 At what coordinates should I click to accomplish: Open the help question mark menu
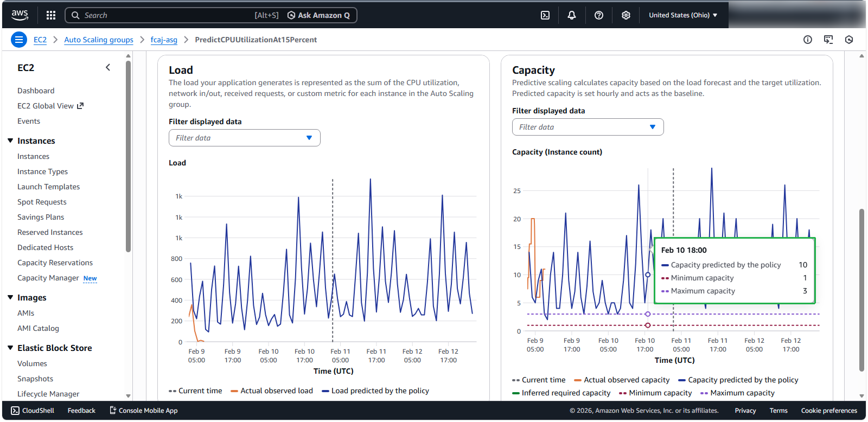pyautogui.click(x=599, y=15)
